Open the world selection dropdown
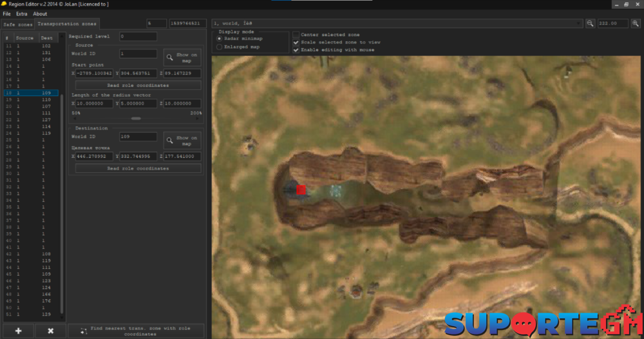The width and height of the screenshot is (644, 339). [578, 23]
